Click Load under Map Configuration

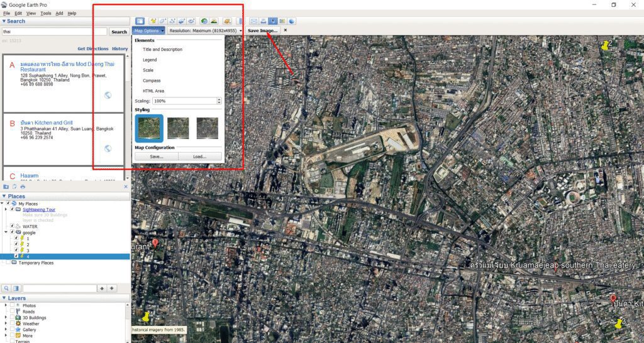click(200, 156)
